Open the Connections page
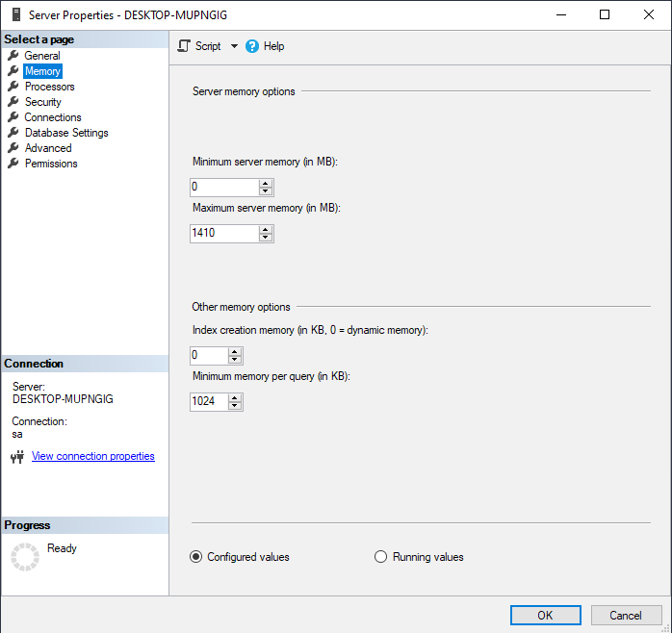672x633 pixels. click(53, 117)
